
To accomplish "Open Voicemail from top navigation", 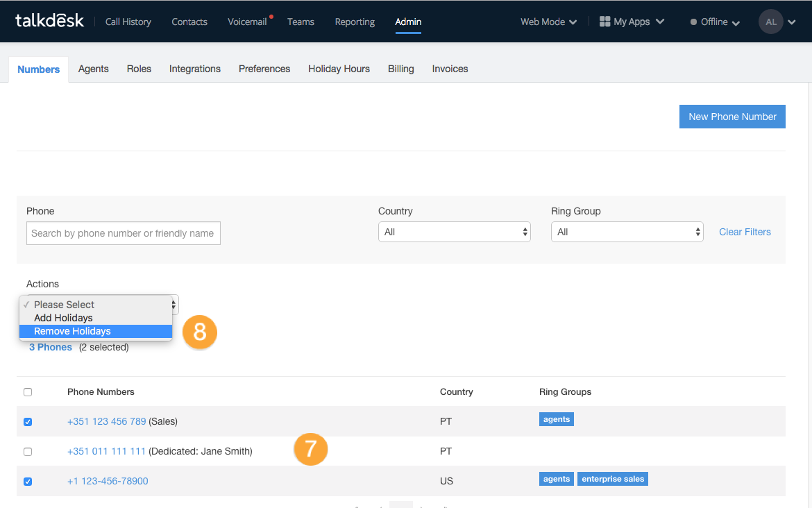I will pos(247,22).
